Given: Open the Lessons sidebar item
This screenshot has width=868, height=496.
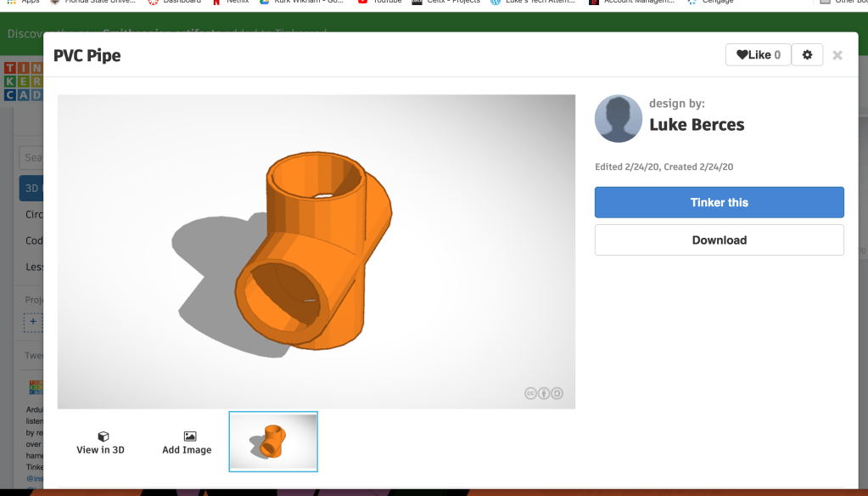Looking at the screenshot, I should [x=34, y=267].
